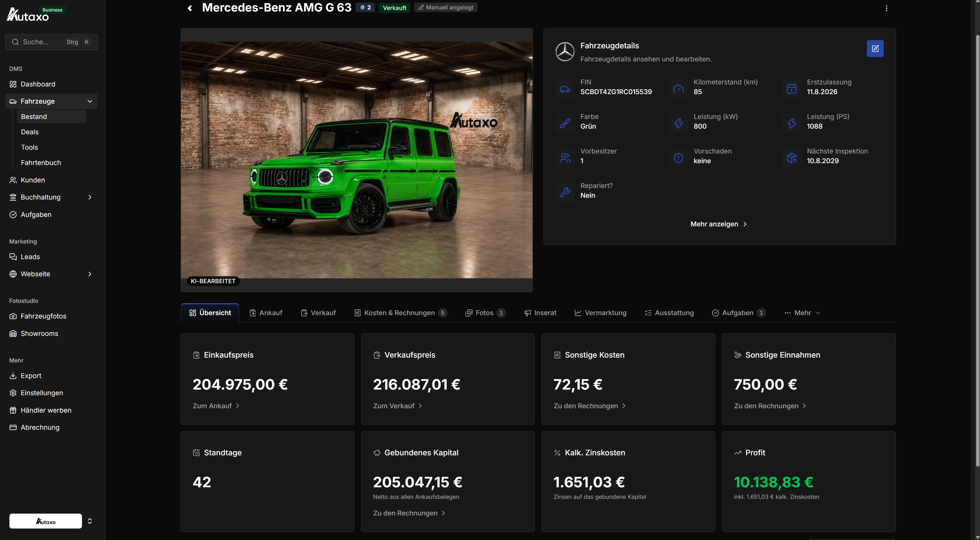Click the Repariert wrench icon

(x=565, y=192)
